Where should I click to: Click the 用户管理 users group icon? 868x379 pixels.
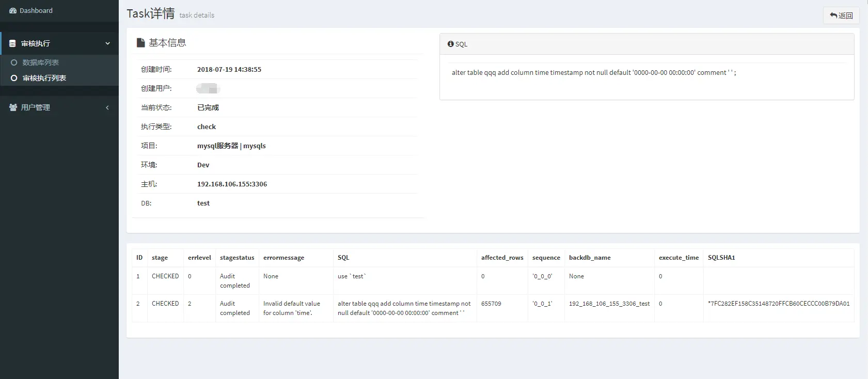pyautogui.click(x=13, y=107)
